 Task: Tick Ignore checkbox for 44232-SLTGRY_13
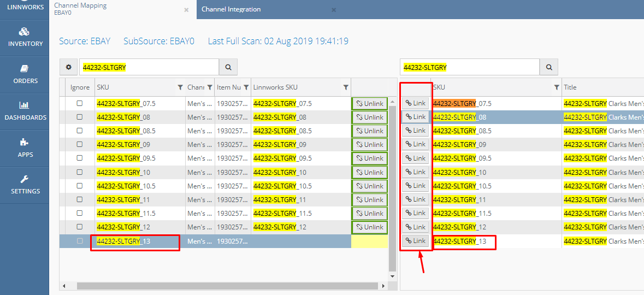(80, 241)
